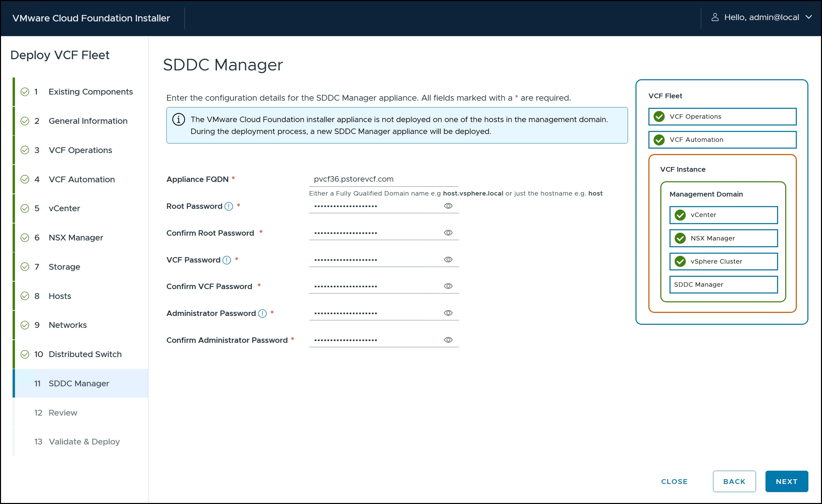822x504 pixels.
Task: Select the Networks step
Action: [x=81, y=325]
